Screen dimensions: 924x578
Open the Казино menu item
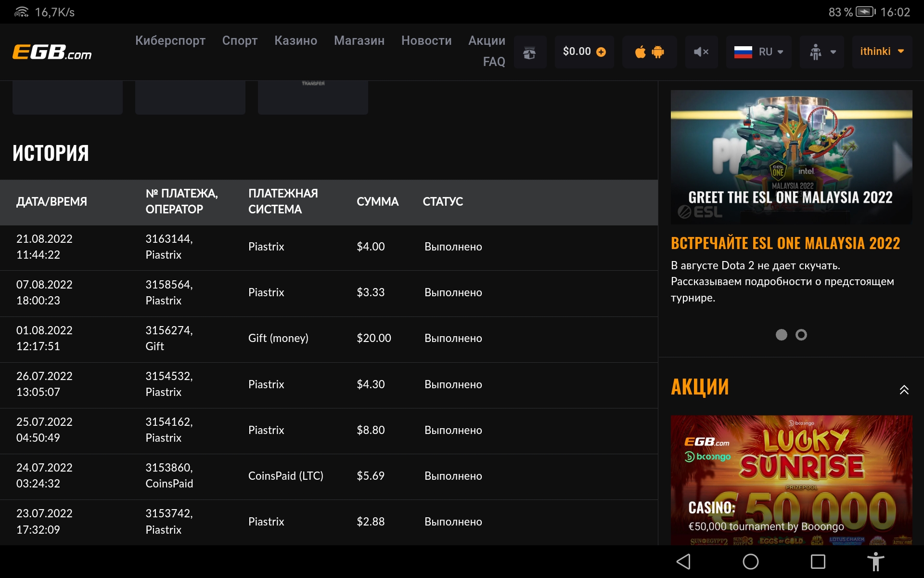(295, 40)
